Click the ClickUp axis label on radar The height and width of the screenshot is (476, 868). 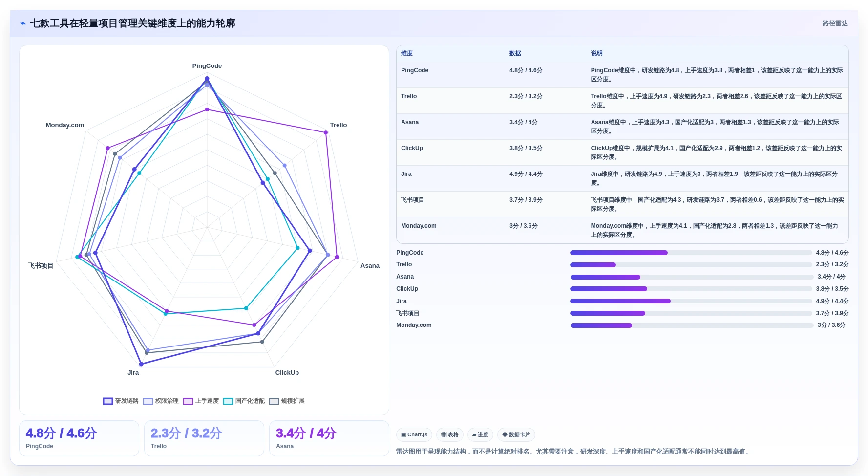point(287,373)
